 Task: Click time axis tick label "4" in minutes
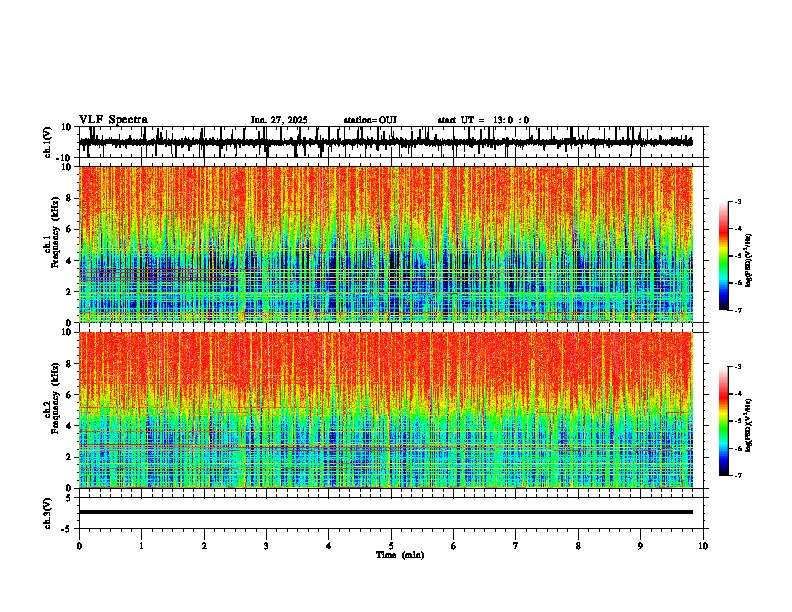329,546
